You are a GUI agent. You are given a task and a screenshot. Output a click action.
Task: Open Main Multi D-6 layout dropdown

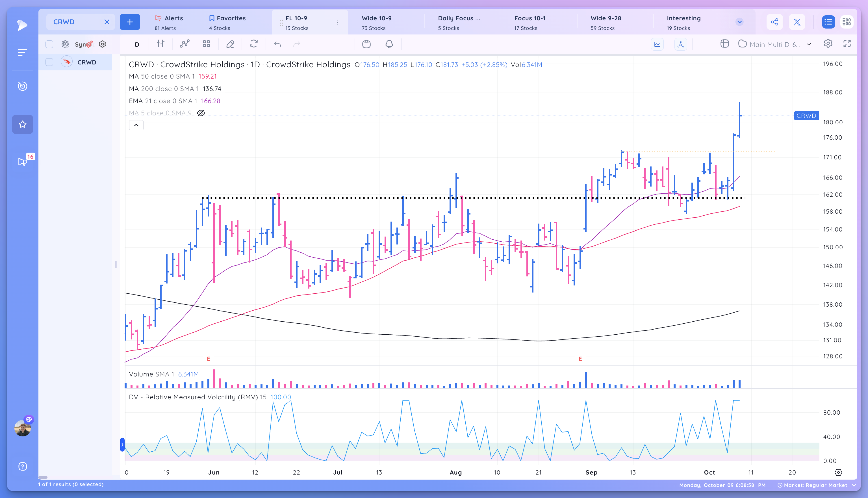pos(775,44)
